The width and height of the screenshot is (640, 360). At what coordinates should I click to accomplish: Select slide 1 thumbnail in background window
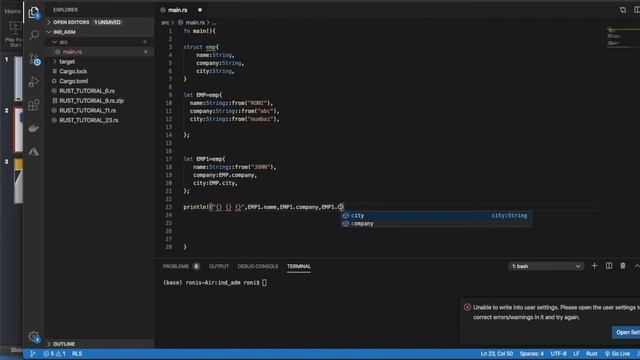tap(18, 79)
